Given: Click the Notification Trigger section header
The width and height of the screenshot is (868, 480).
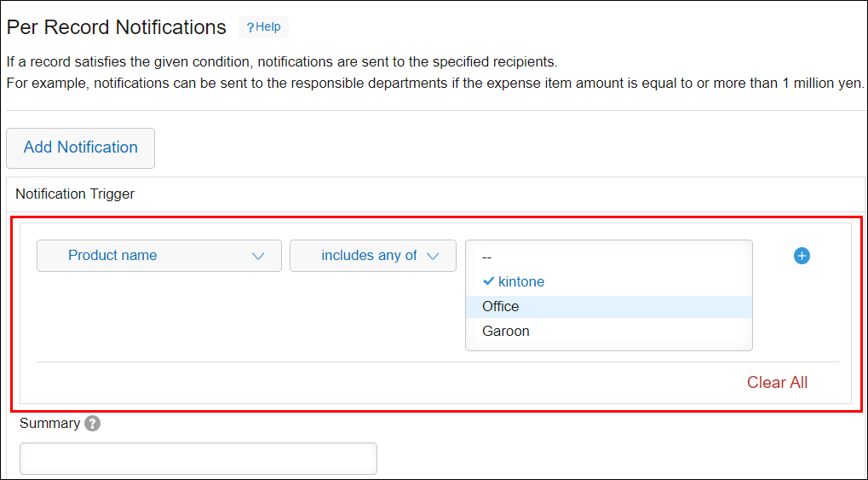Looking at the screenshot, I should 75,194.
